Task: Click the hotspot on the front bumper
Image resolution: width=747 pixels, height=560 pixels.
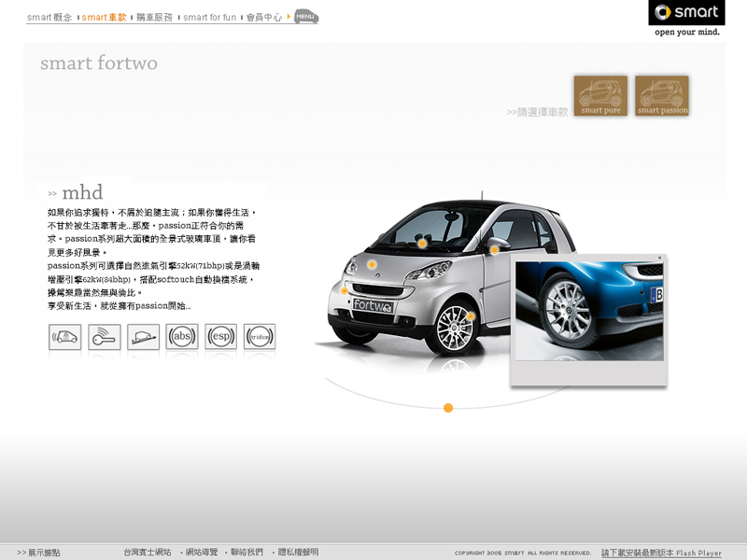Action: [344, 291]
